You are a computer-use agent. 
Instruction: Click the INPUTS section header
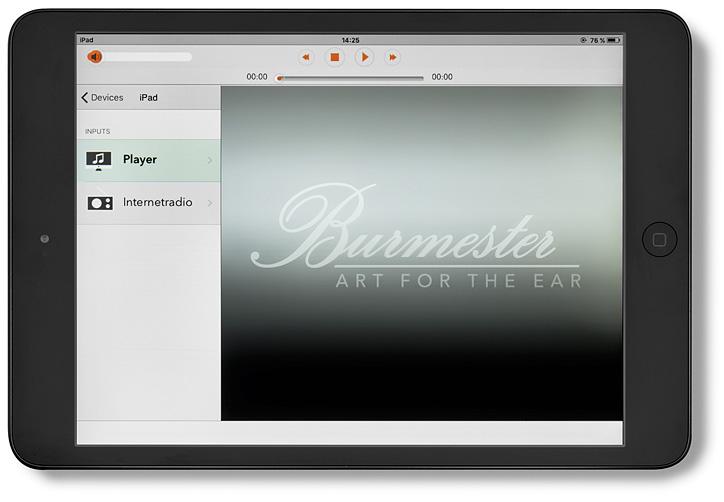click(97, 132)
